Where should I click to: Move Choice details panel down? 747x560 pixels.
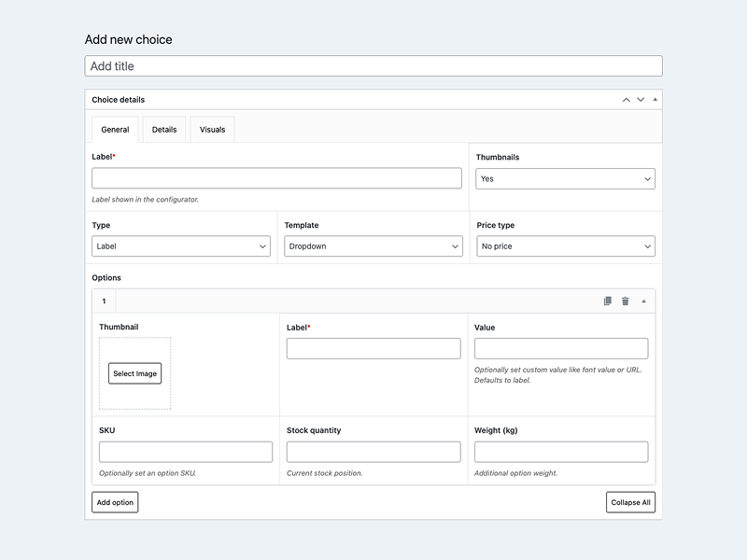pos(641,100)
